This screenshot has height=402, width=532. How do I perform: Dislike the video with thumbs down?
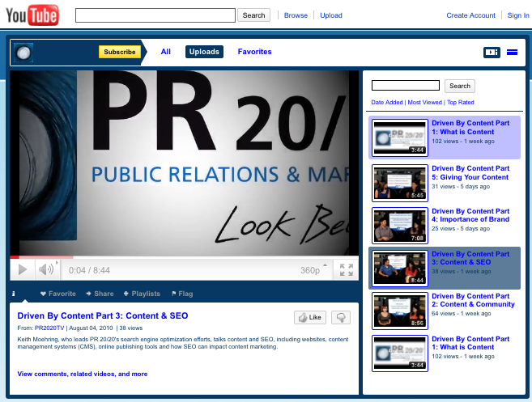coord(341,317)
